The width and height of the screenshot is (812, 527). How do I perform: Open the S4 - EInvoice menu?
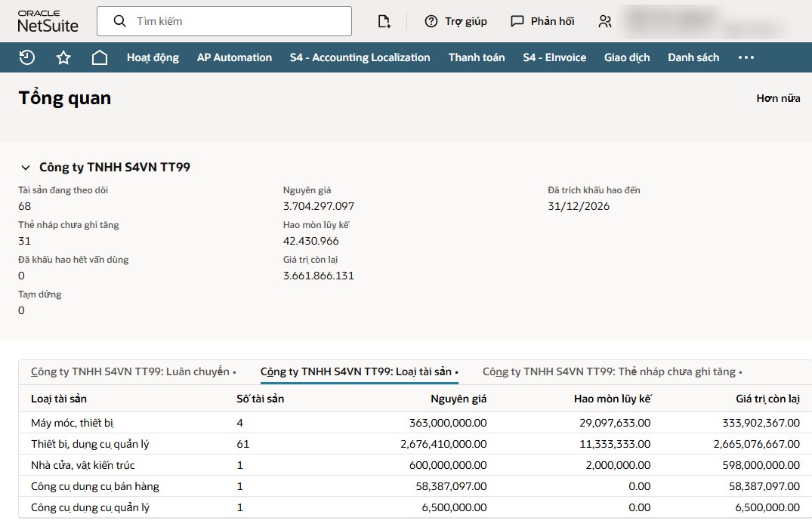pyautogui.click(x=554, y=57)
